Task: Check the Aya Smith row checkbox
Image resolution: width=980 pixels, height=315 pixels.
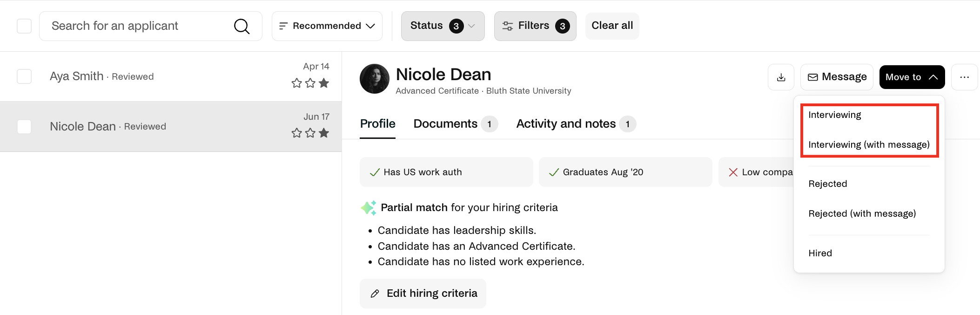Action: tap(24, 76)
